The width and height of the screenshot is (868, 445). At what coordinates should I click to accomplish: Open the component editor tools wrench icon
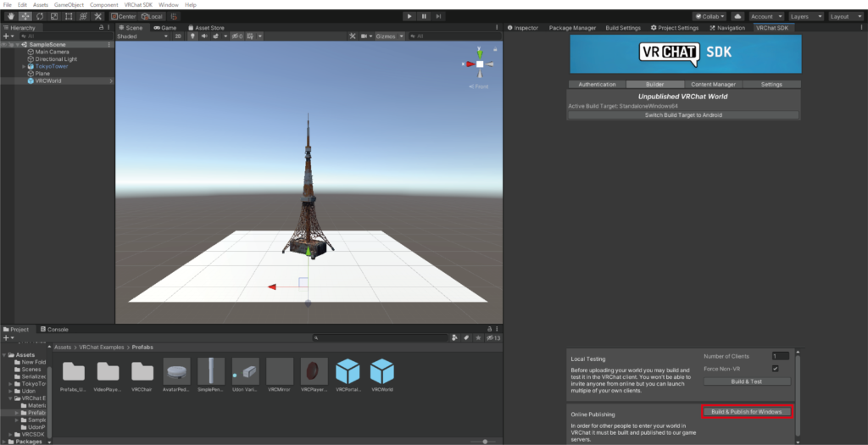(352, 36)
